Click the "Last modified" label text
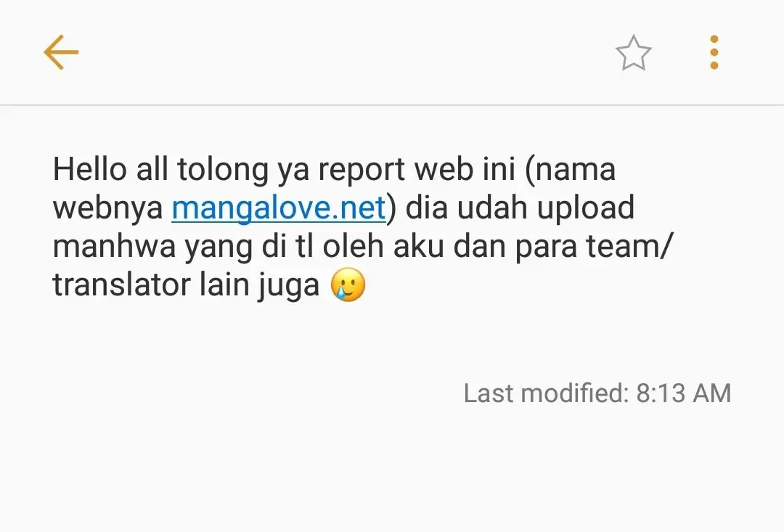784x532 pixels. pyautogui.click(x=546, y=393)
